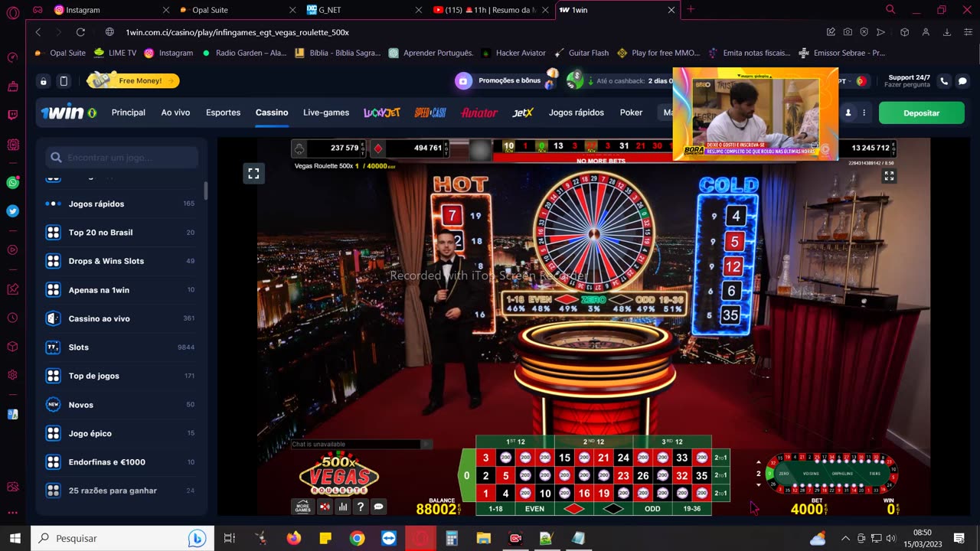Open the Guitar Flash bookmark
This screenshot has height=551, width=980.
tap(582, 53)
